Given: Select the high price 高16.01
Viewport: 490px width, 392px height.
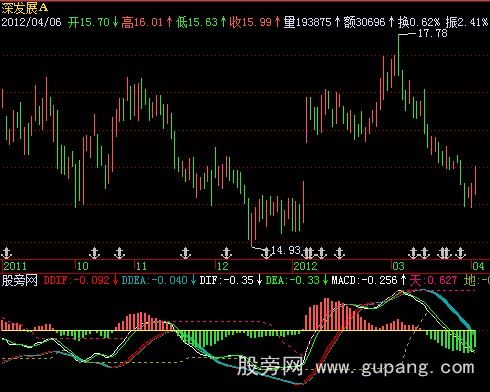Looking at the screenshot, I should tap(142, 22).
